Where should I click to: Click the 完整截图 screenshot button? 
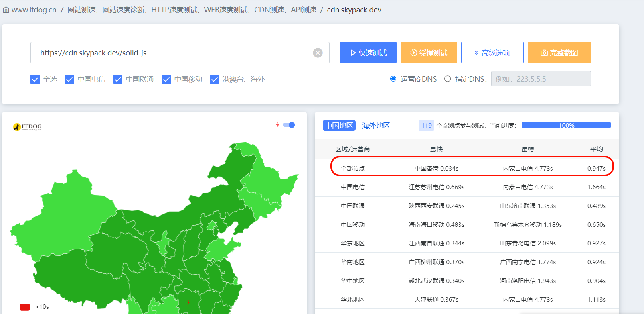click(x=559, y=52)
